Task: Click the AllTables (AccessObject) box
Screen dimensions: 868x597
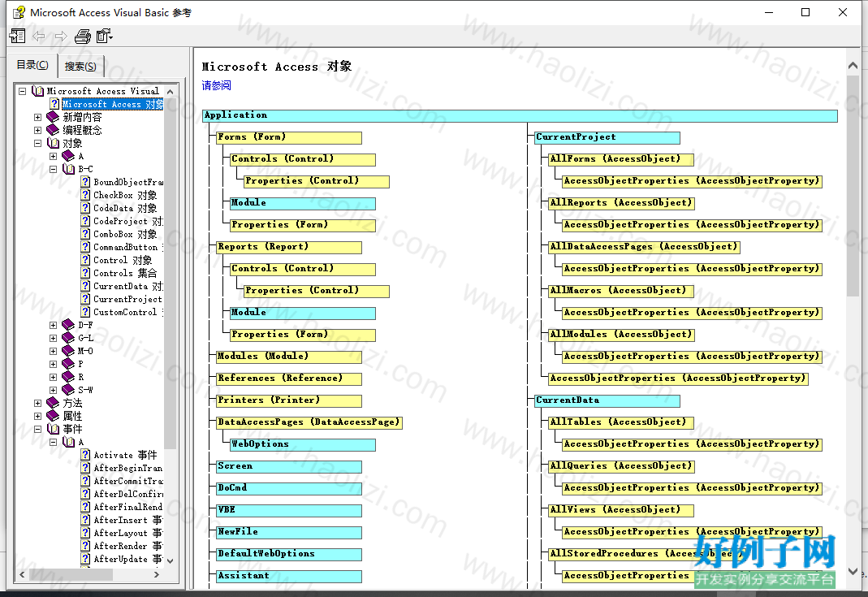Action: pos(621,422)
